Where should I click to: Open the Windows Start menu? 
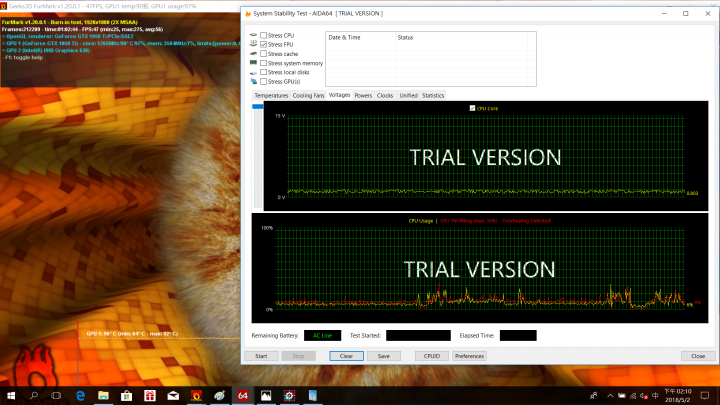pos(11,395)
